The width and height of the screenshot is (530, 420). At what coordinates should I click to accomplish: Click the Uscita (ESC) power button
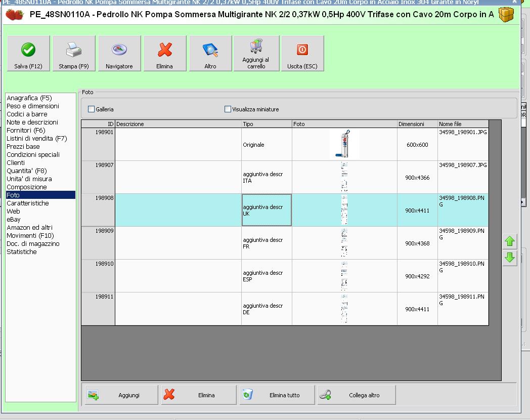pos(302,54)
